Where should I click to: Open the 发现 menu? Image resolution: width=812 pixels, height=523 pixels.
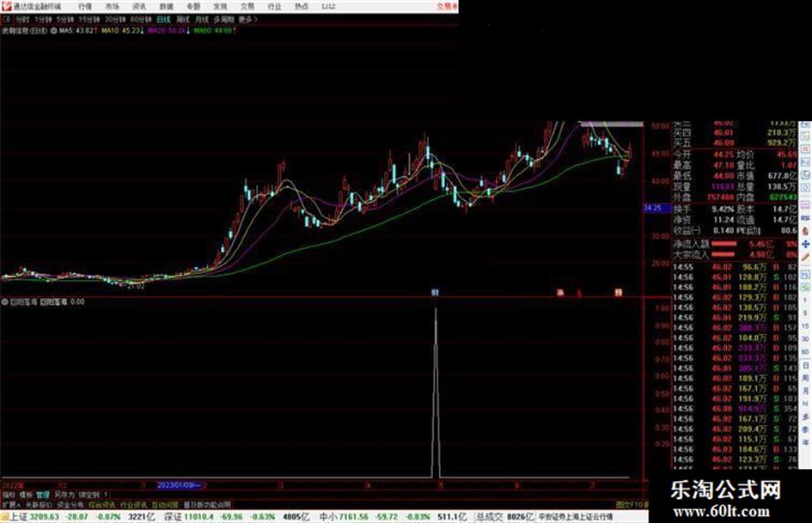(x=220, y=7)
